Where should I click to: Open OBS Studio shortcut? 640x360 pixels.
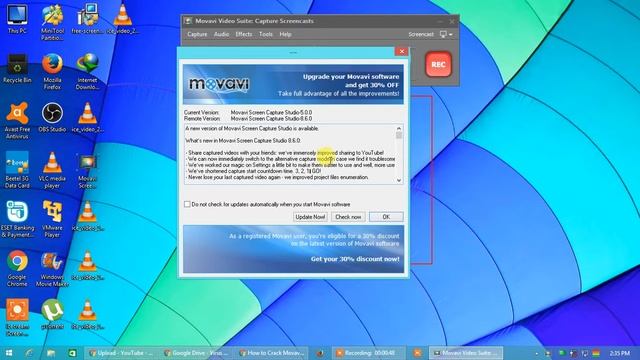click(52, 118)
